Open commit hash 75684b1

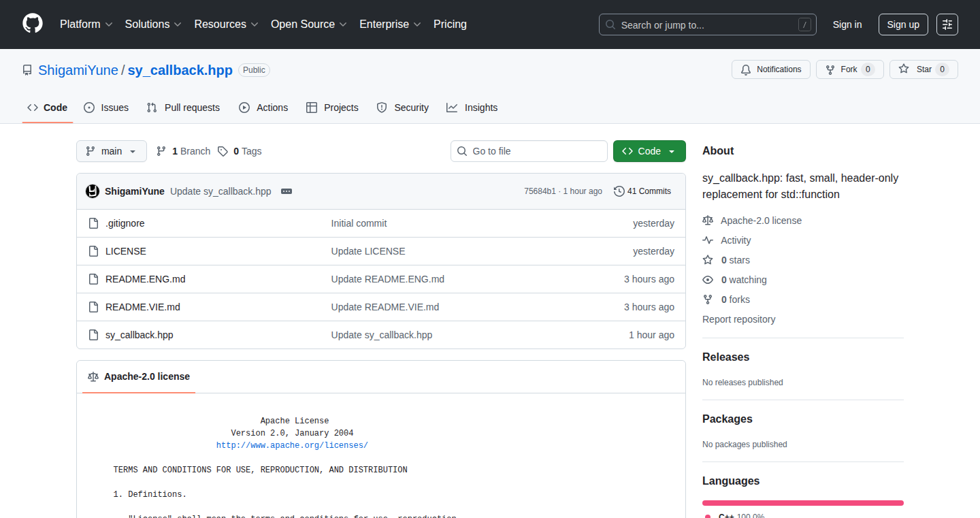[x=540, y=191]
